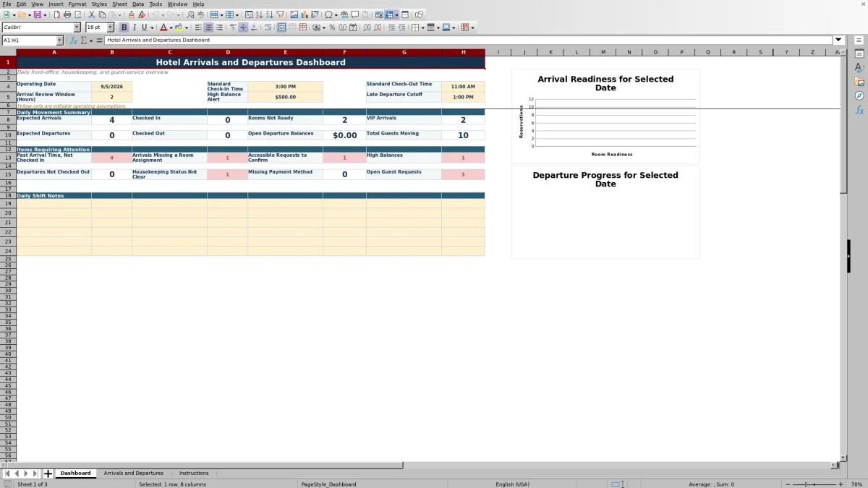Click the Cut scissors icon
Viewport: 868px width, 488px height.
(x=92, y=14)
